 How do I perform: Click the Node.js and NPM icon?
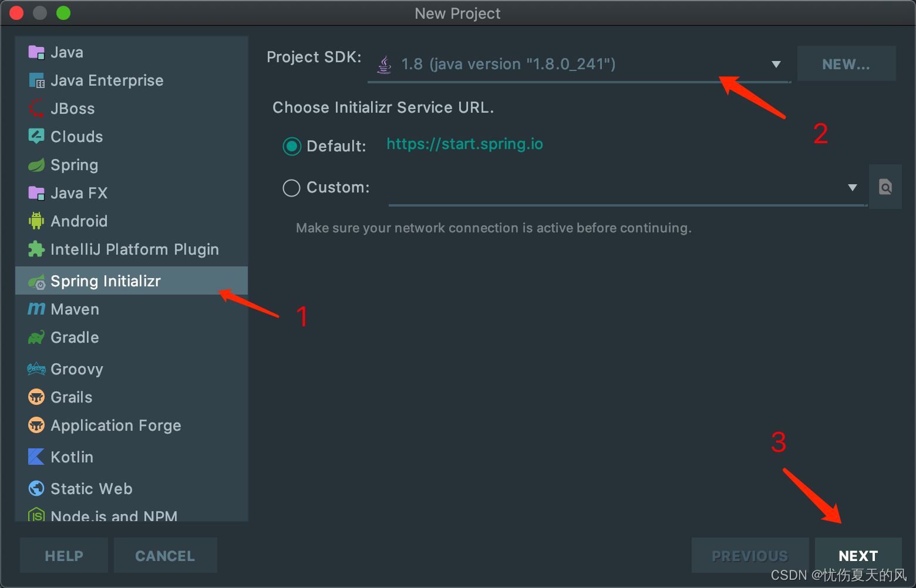(36, 515)
